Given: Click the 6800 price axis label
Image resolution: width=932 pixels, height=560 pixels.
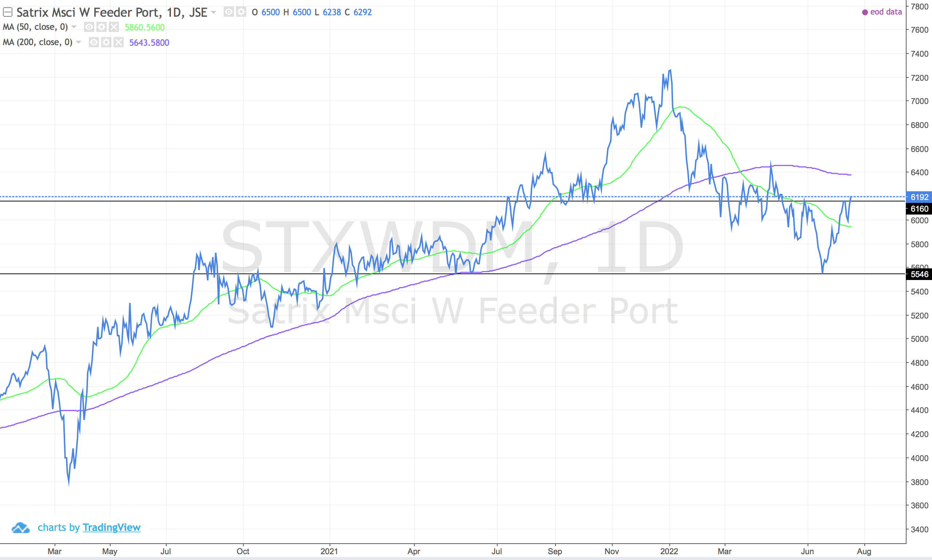Looking at the screenshot, I should [919, 125].
